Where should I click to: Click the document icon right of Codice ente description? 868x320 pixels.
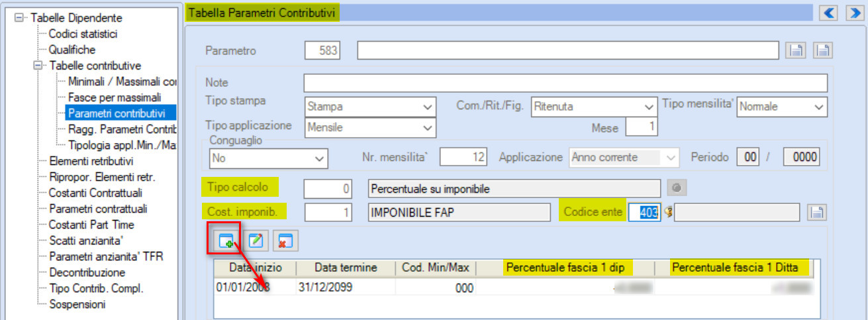tap(817, 212)
